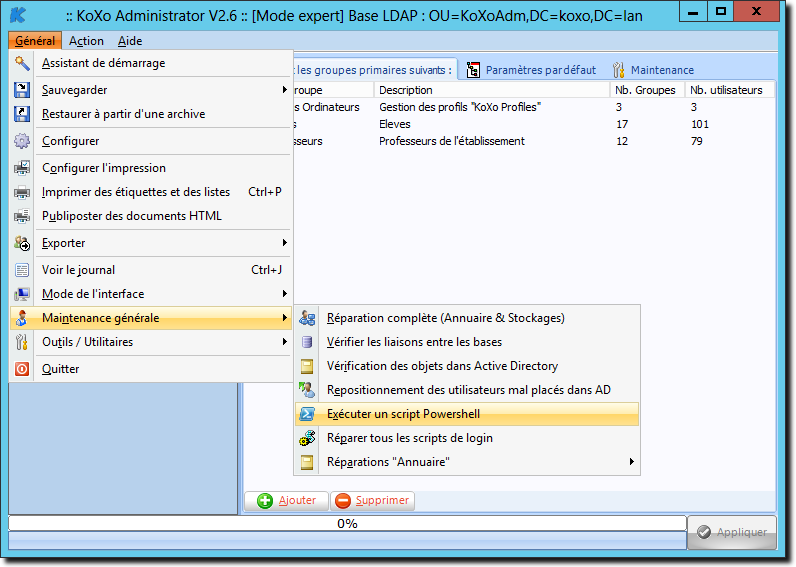The width and height of the screenshot is (796, 567).
Task: Click the Configurer l'impression printer icon
Action: (22, 168)
